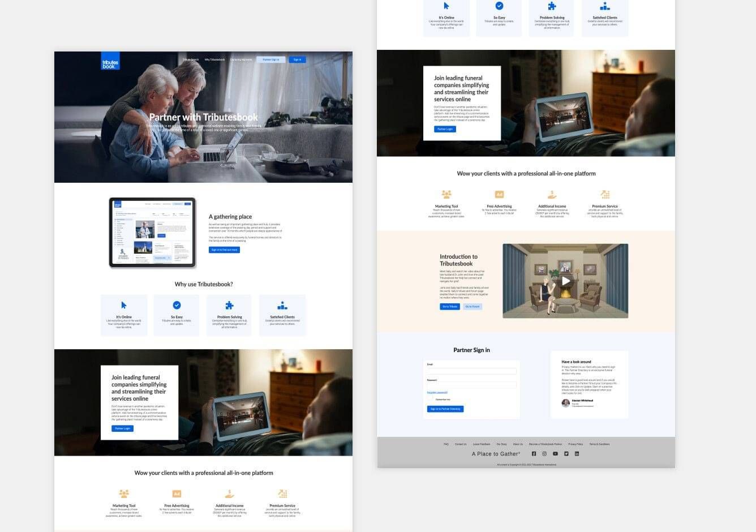
Task: Open Privacy Policy footer link
Action: pyautogui.click(x=575, y=444)
